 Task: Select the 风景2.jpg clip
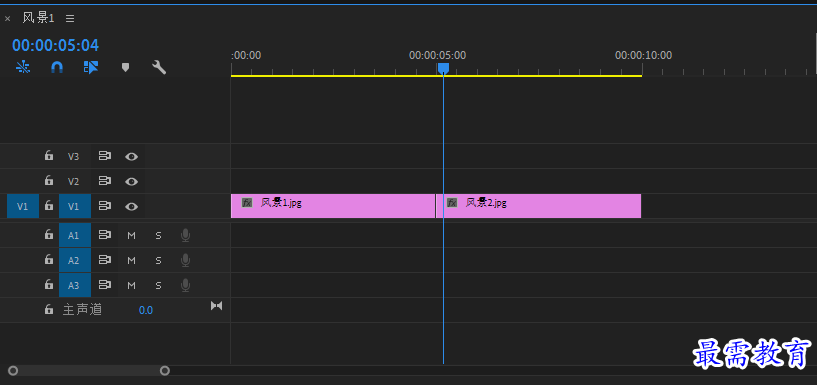[539, 206]
